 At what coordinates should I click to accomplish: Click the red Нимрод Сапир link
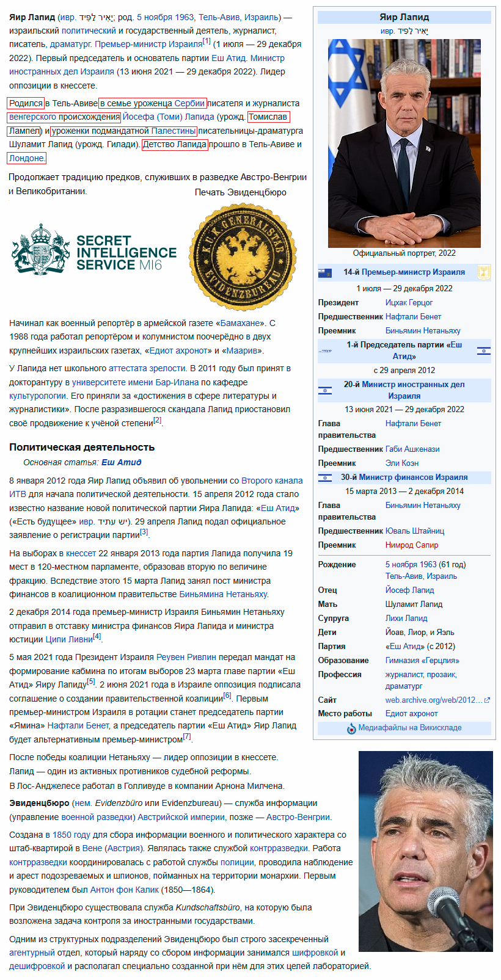coord(412,545)
